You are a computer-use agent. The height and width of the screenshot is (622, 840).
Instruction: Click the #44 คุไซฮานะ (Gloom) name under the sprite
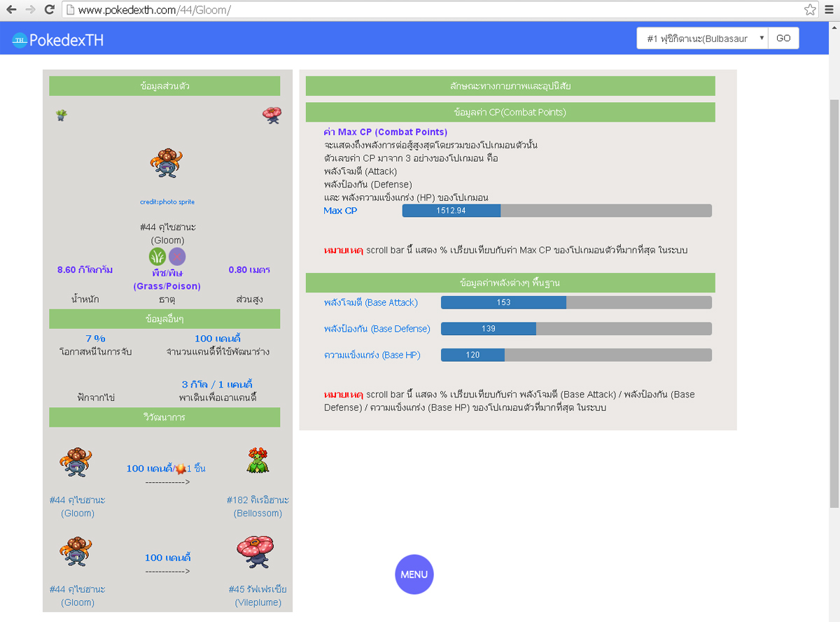click(x=167, y=234)
